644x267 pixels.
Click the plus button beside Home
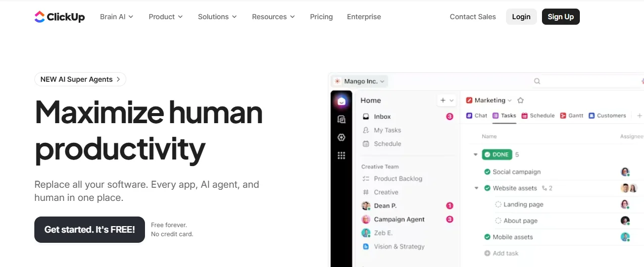point(443,100)
